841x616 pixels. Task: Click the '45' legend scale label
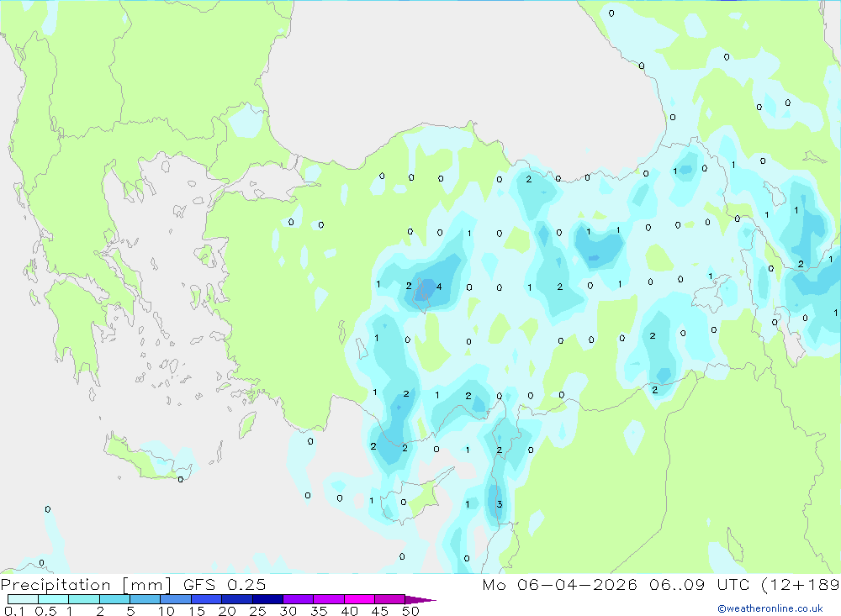pos(380,611)
